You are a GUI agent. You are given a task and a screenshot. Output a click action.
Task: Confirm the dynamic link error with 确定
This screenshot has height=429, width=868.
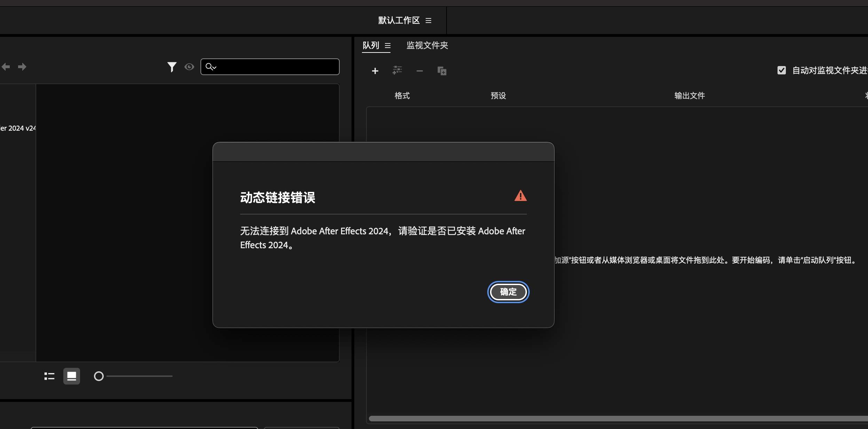point(508,292)
